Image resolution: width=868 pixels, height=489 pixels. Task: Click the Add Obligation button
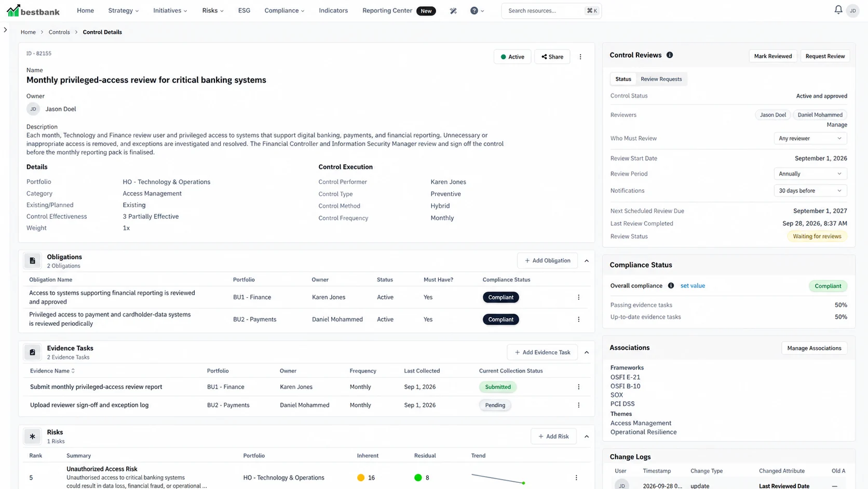(x=547, y=261)
